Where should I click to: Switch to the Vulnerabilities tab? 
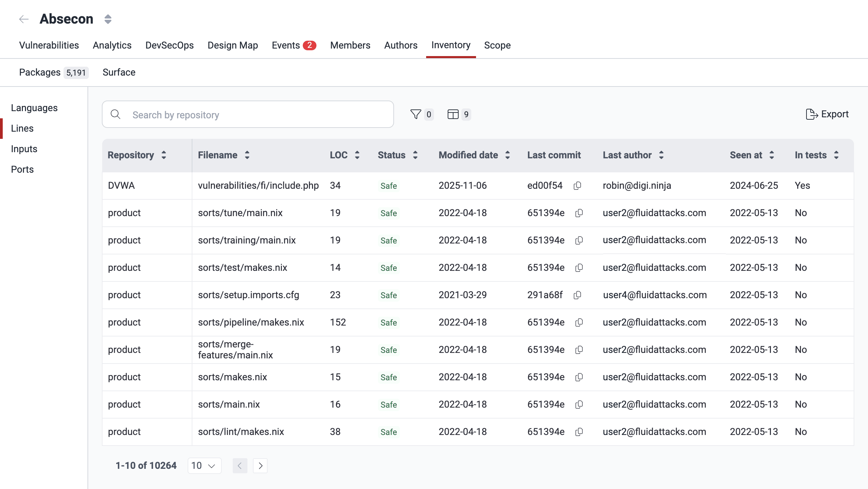pos(49,45)
